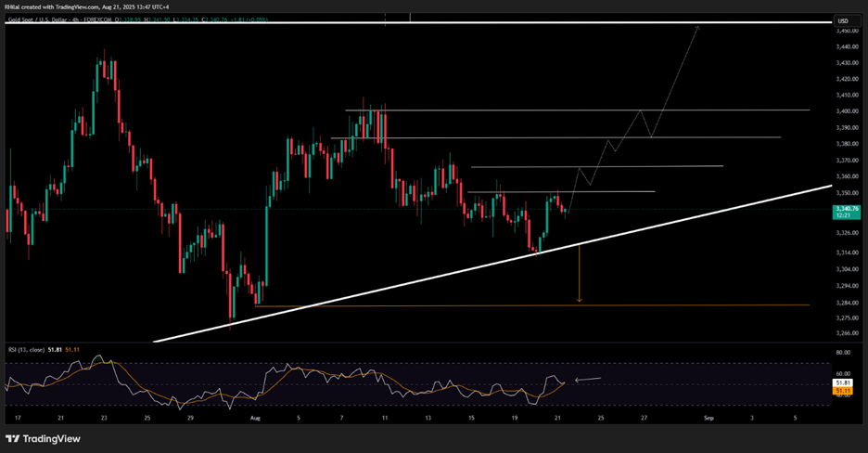The width and height of the screenshot is (868, 453).
Task: Click the header text with Aug 21, 2025 timestamp
Action: click(x=86, y=6)
